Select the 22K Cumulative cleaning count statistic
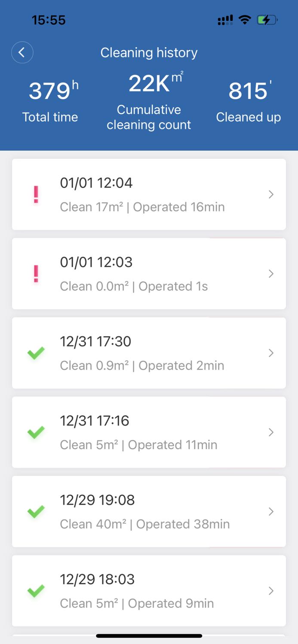Viewport: 298px width, 644px height. 149,102
